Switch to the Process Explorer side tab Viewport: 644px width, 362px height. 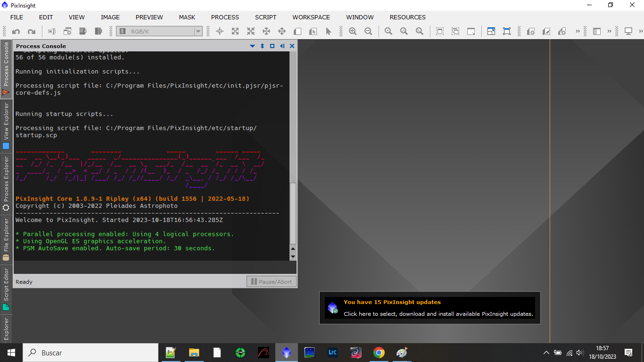tap(6, 184)
